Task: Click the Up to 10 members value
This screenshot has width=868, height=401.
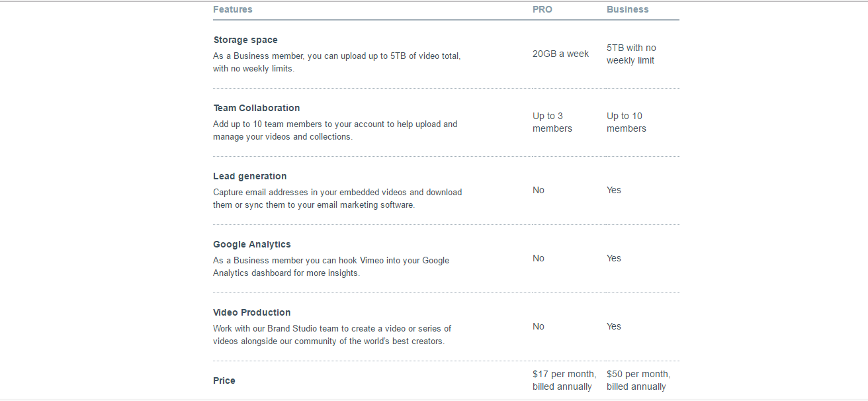Action: [x=626, y=122]
